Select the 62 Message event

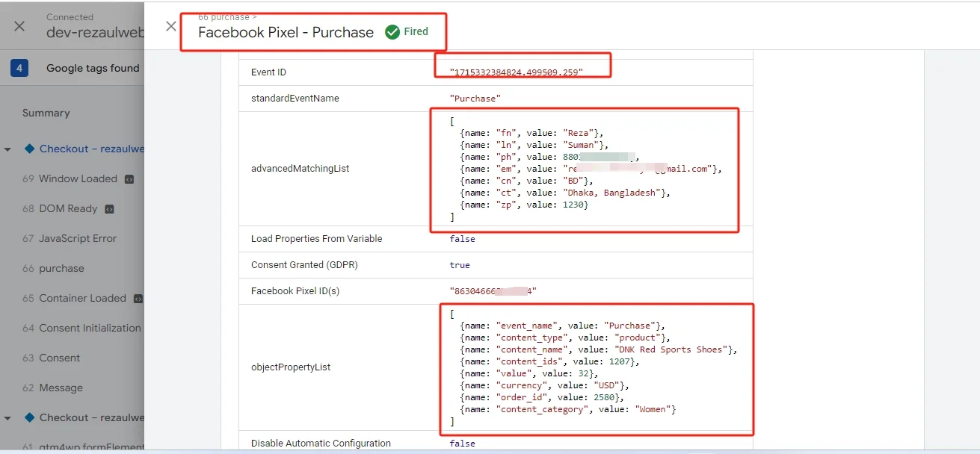[52, 388]
